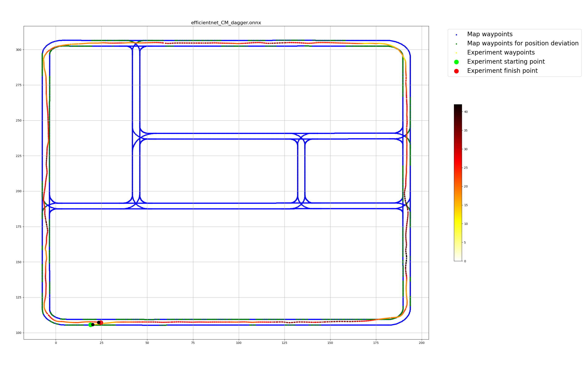Click the blue square marker in the legend
Image resolution: width=588 pixels, height=371 pixels.
point(456,35)
